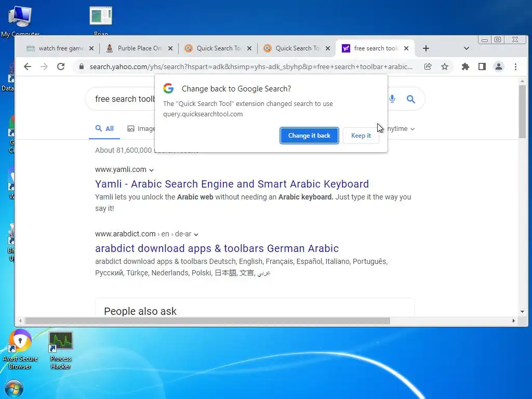532x399 pixels.
Task: Open Avast Secure Browser desktop shortcut
Action: pos(20,349)
